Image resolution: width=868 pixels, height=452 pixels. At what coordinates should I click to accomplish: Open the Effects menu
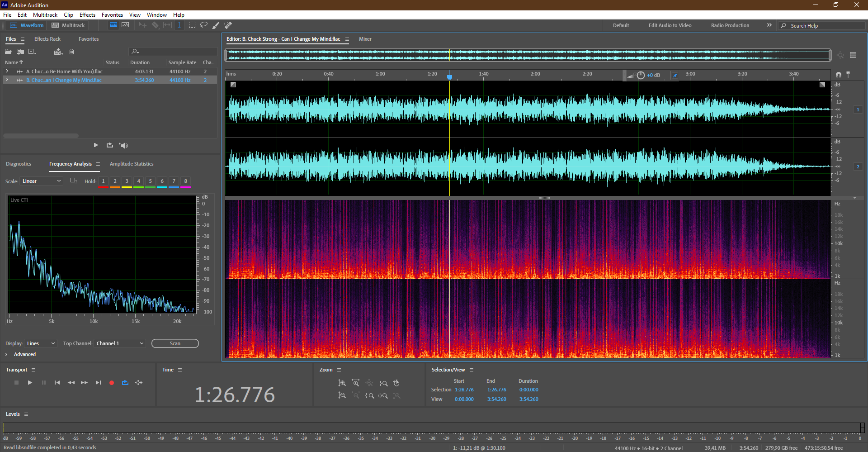[x=87, y=15]
